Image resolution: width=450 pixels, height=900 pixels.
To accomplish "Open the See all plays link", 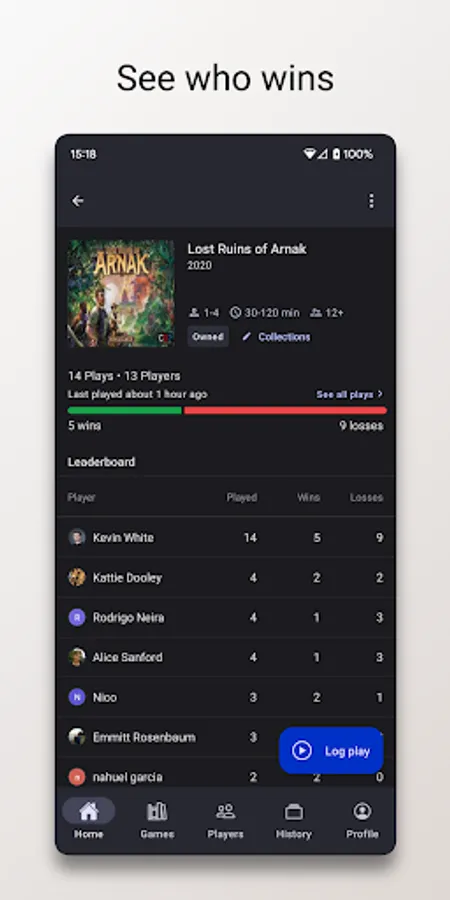I will click(x=350, y=394).
